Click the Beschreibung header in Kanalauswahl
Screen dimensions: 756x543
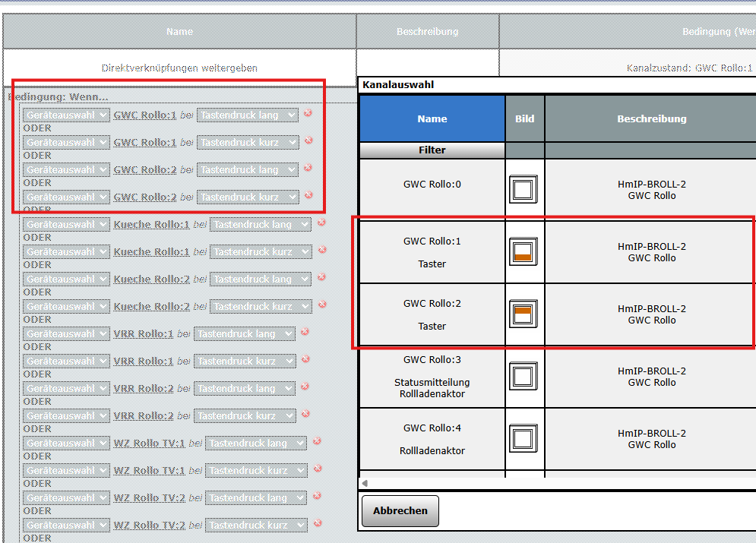click(x=651, y=118)
